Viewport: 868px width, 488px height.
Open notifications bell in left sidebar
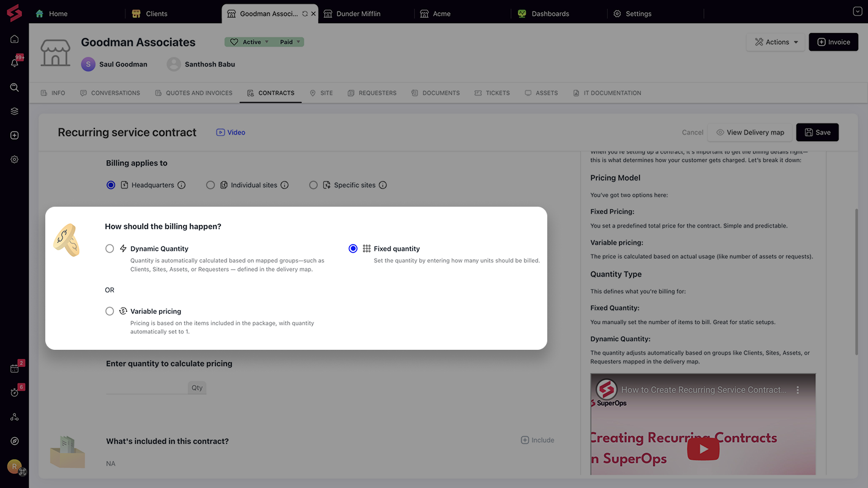15,63
